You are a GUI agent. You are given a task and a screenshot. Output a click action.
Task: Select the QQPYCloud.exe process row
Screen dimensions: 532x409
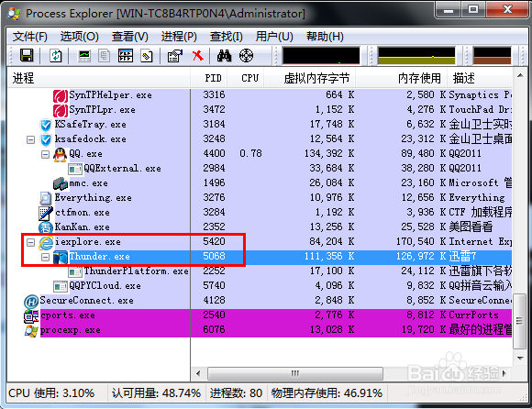(260, 286)
